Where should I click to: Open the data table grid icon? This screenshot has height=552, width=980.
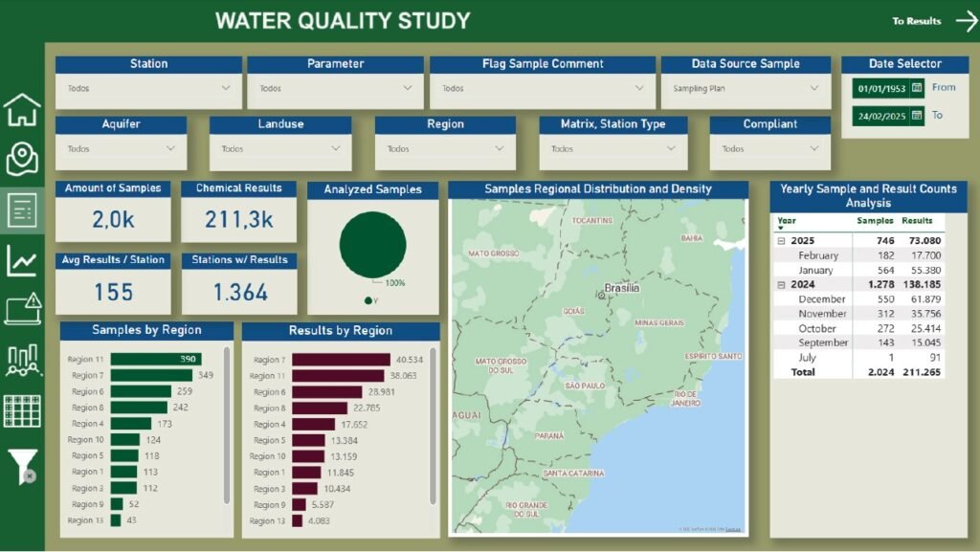22,410
